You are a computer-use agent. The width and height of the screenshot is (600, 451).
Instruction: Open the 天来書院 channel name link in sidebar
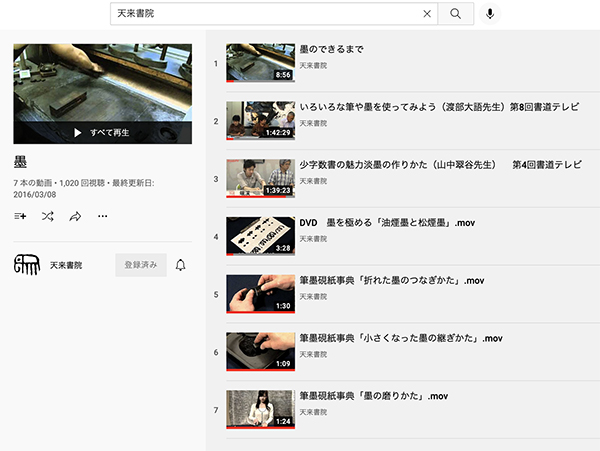click(66, 265)
